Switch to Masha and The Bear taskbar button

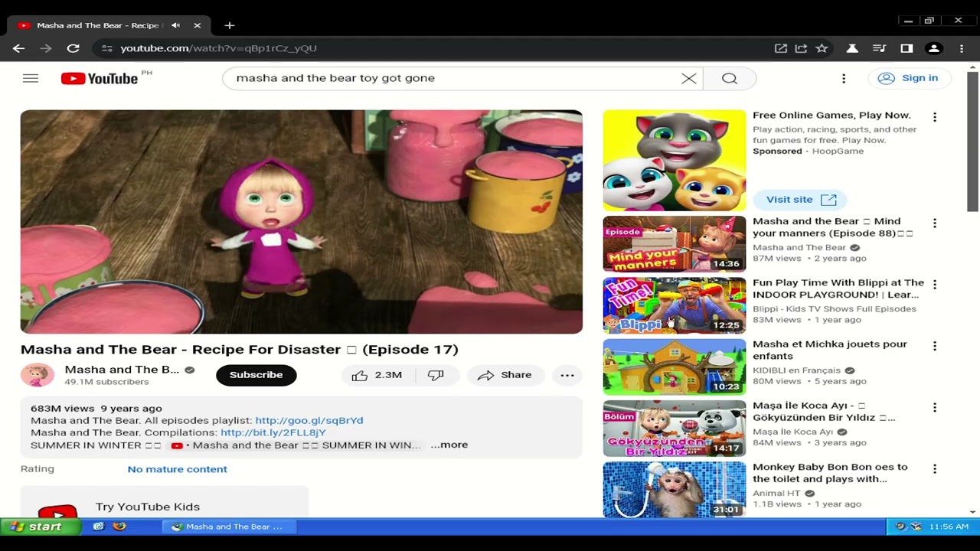229,527
